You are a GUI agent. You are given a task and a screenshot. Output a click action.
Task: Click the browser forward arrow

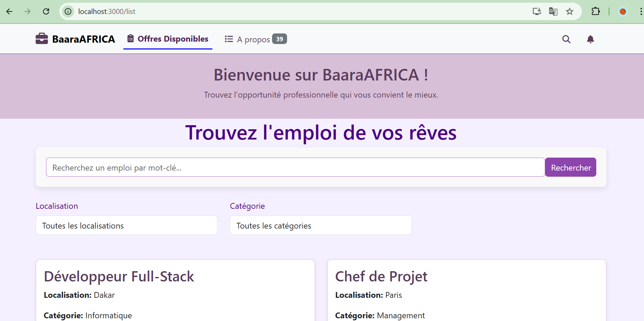point(28,12)
